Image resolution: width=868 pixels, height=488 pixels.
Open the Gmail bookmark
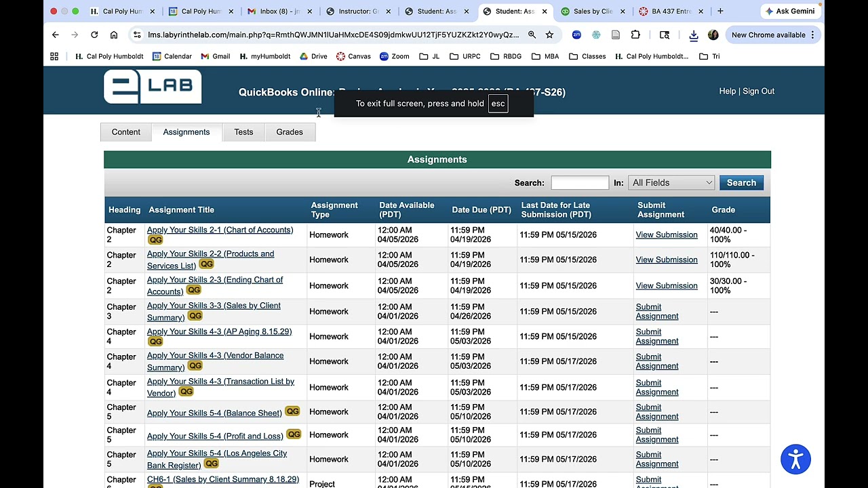click(x=215, y=56)
